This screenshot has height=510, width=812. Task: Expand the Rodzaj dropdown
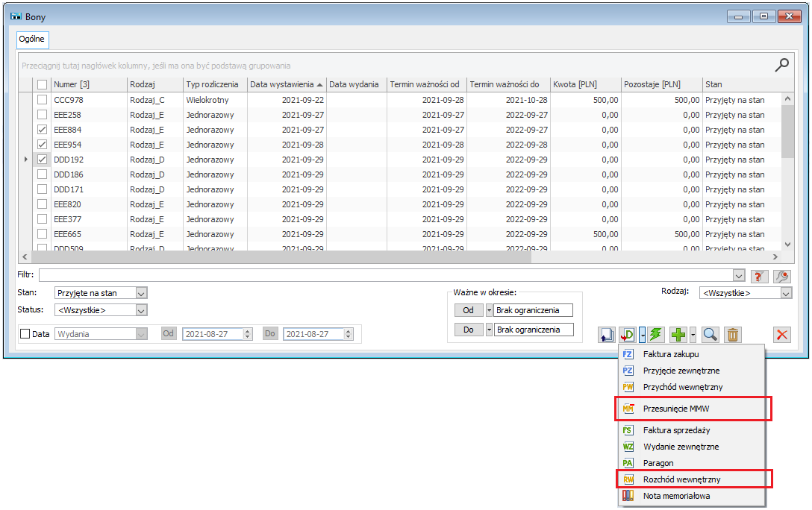(785, 293)
